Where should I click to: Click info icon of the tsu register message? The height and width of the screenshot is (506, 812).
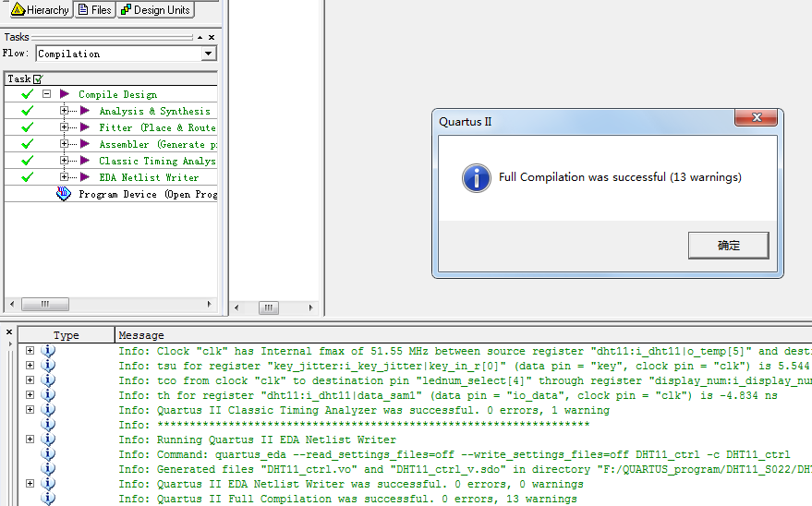tap(48, 366)
